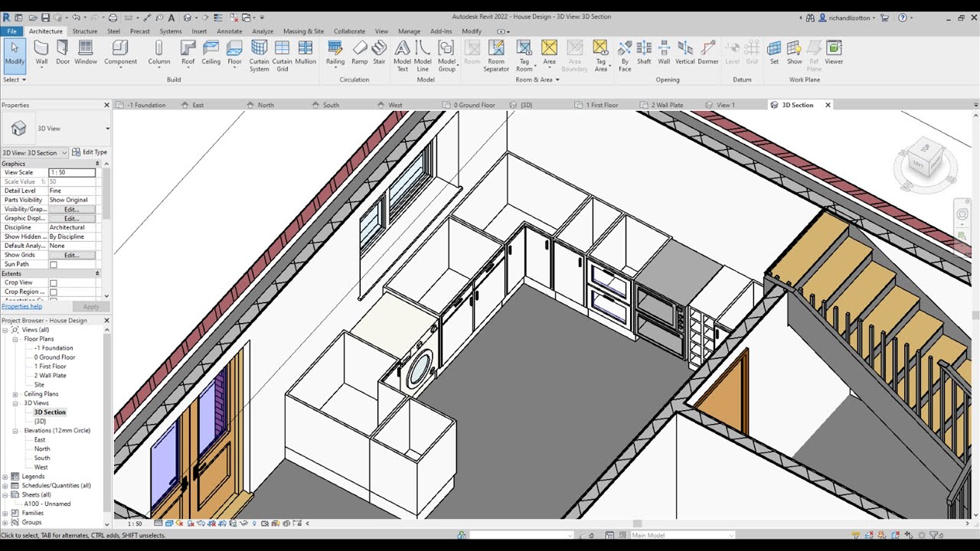Select the Floor tool
Image resolution: width=980 pixels, height=551 pixels.
point(234,53)
